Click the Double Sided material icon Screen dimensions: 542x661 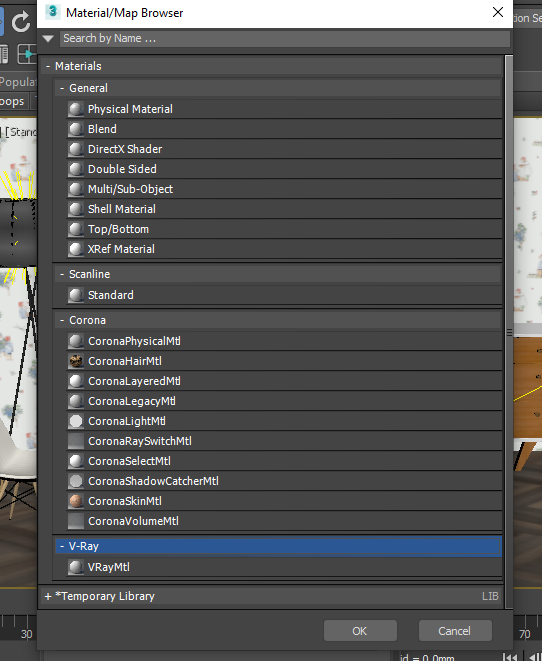pos(76,169)
